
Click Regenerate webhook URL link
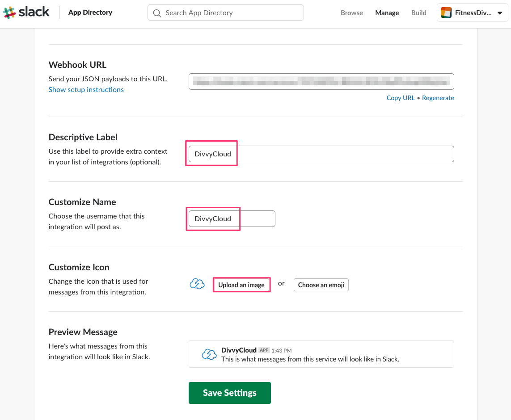pyautogui.click(x=438, y=98)
